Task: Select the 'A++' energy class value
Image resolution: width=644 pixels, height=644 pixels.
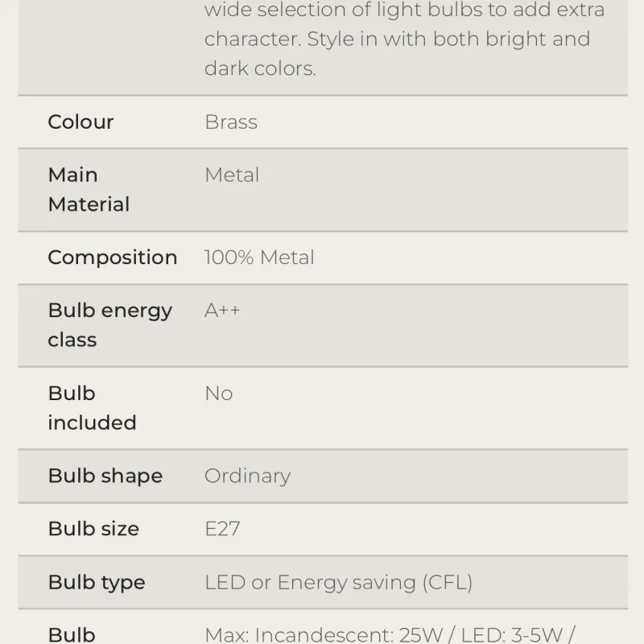Action: tap(222, 311)
